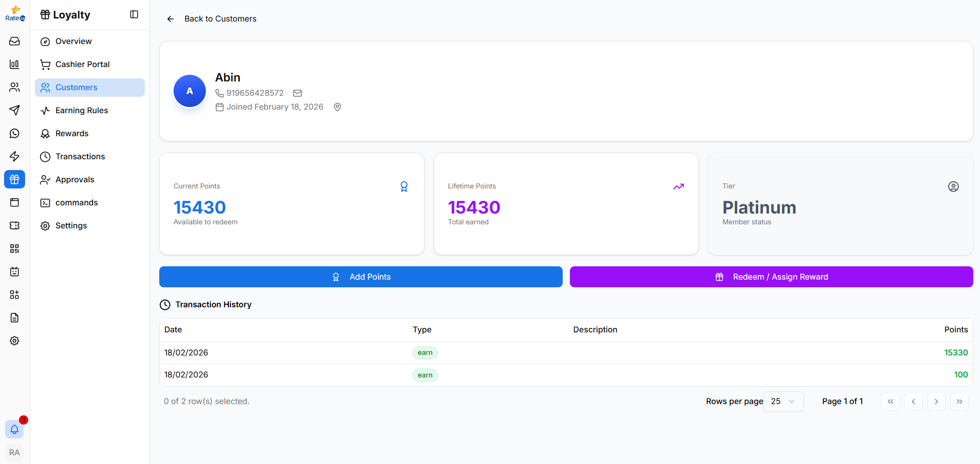Open the notifications bell with red badge
Image resolution: width=980 pixels, height=464 pixels.
14,429
